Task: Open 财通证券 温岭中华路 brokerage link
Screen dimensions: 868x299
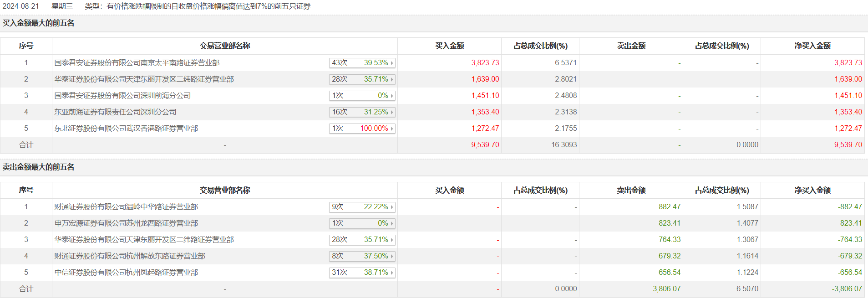Action: pyautogui.click(x=126, y=207)
